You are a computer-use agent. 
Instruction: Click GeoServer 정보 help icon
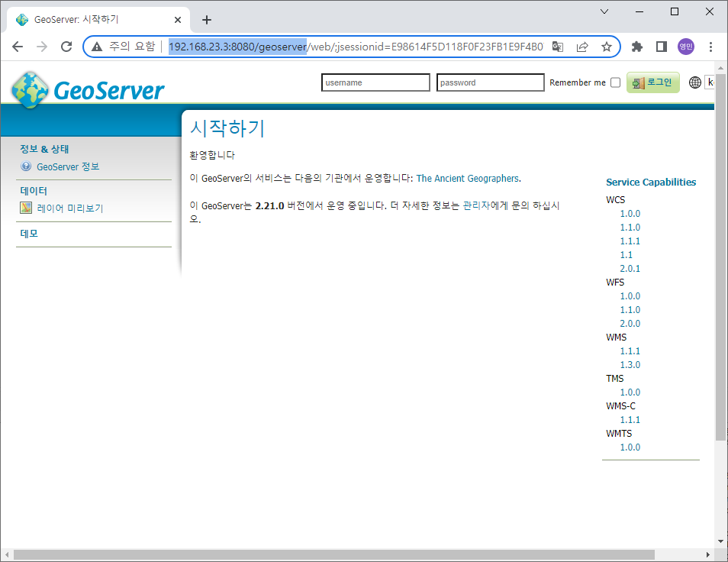pyautogui.click(x=26, y=166)
